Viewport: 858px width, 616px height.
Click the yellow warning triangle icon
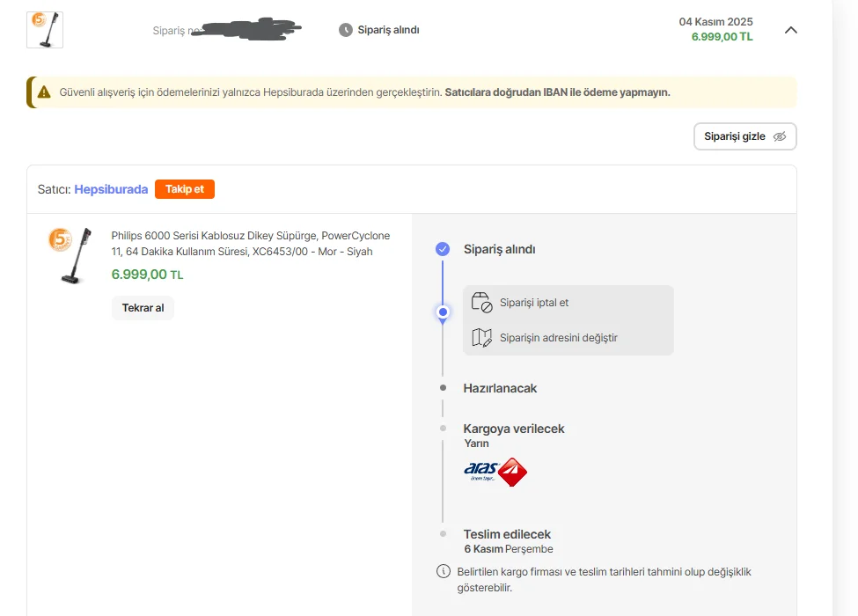tap(44, 92)
